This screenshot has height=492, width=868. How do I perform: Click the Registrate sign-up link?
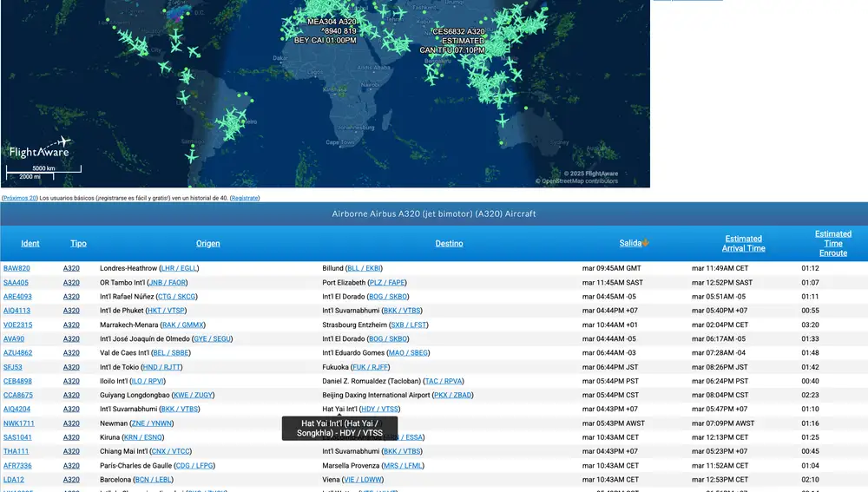click(245, 198)
